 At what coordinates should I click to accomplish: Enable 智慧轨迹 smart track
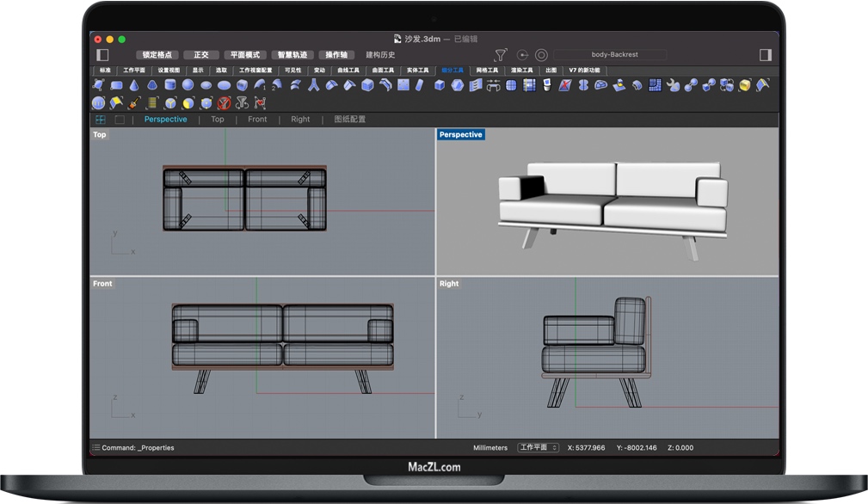coord(292,55)
